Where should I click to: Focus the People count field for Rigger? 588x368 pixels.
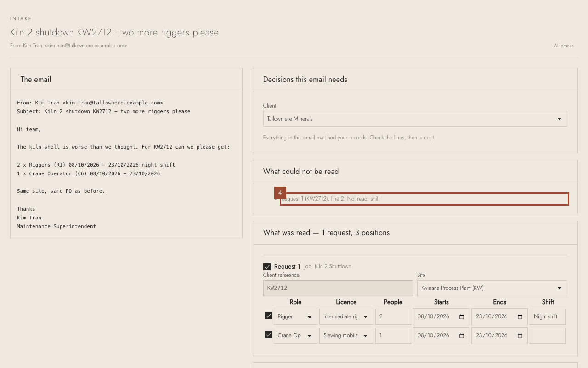(x=393, y=317)
